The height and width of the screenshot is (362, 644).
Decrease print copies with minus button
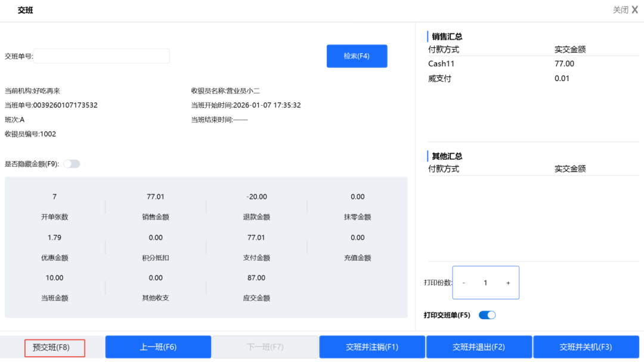[464, 283]
